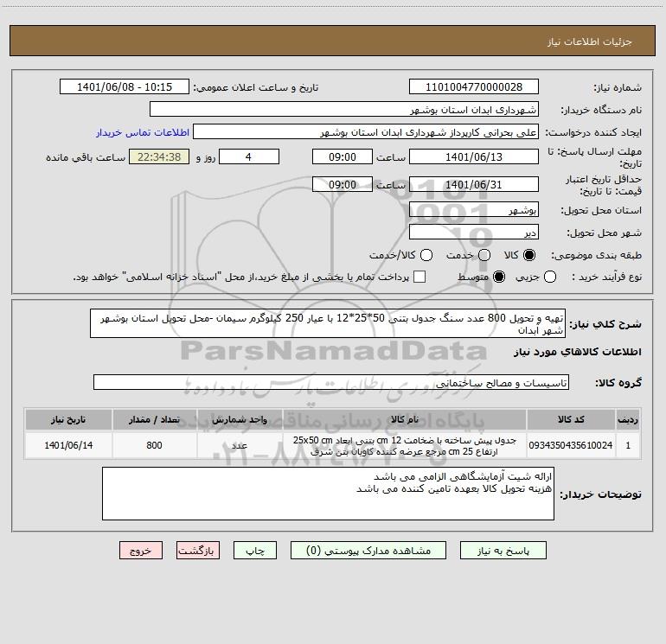Image resolution: width=666 pixels, height=644 pixels.
Task: Select the خدمت radio button
Action: (x=484, y=255)
